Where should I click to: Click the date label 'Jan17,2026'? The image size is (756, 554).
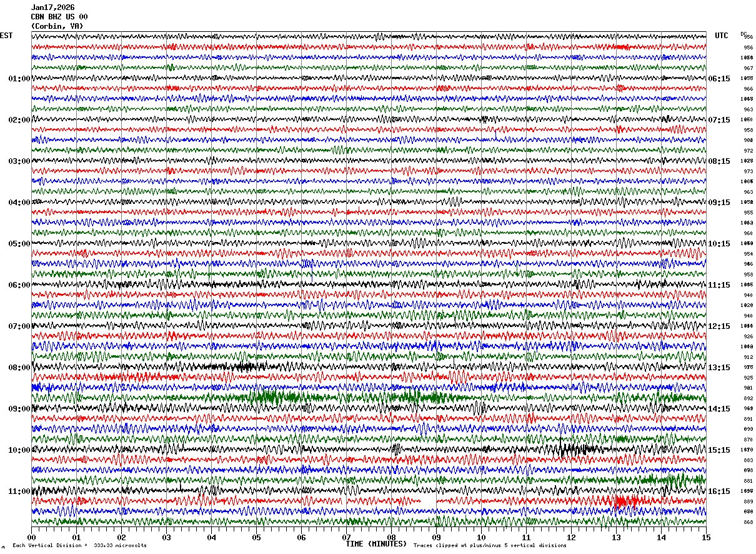coord(52,8)
